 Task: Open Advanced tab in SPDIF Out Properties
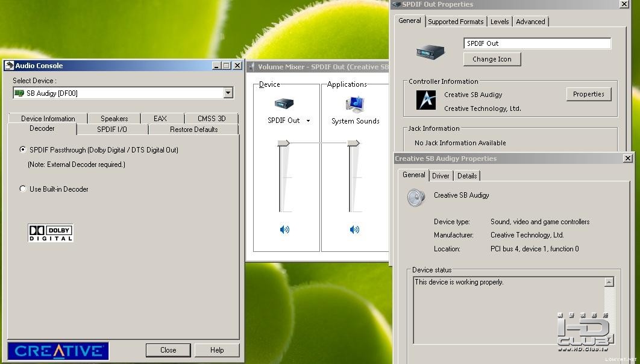[530, 22]
